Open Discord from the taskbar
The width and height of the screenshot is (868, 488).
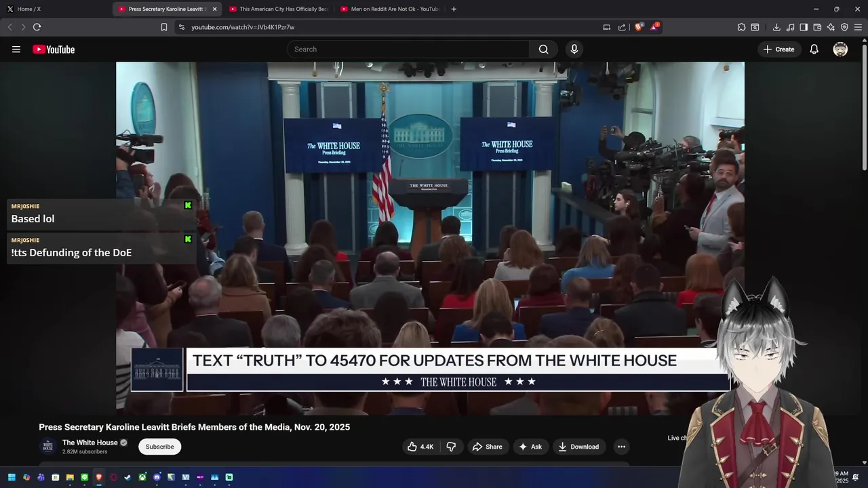(x=157, y=477)
